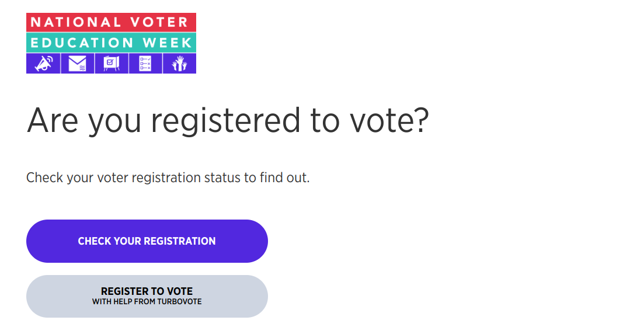Image resolution: width=644 pixels, height=334 pixels.
Task: Click the word VOTER in the red banner
Action: click(x=158, y=23)
